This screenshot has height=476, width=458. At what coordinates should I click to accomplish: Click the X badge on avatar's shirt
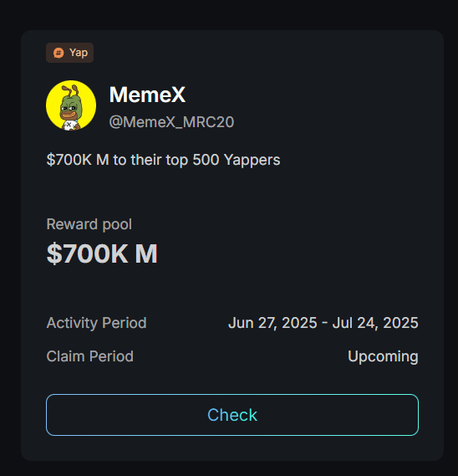tap(69, 124)
